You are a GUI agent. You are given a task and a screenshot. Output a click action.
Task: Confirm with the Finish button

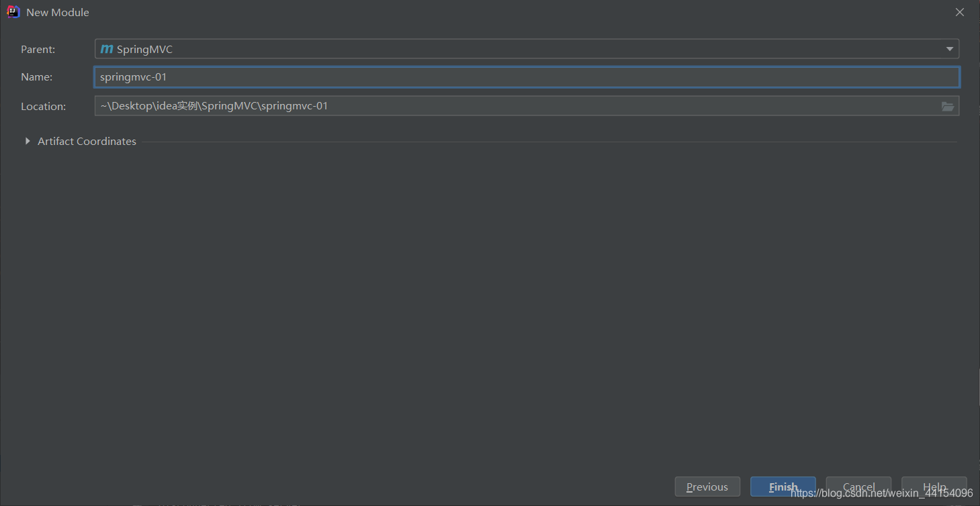(x=783, y=487)
